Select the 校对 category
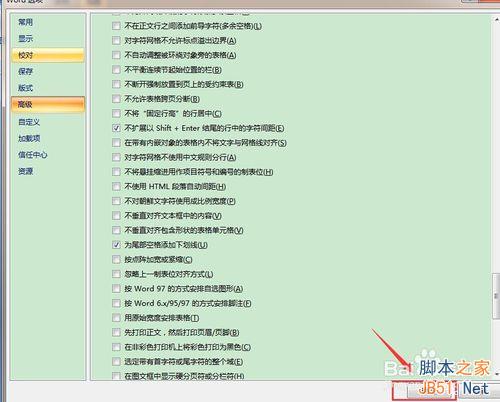Image resolution: width=500 pixels, height=402 pixels. click(48, 55)
